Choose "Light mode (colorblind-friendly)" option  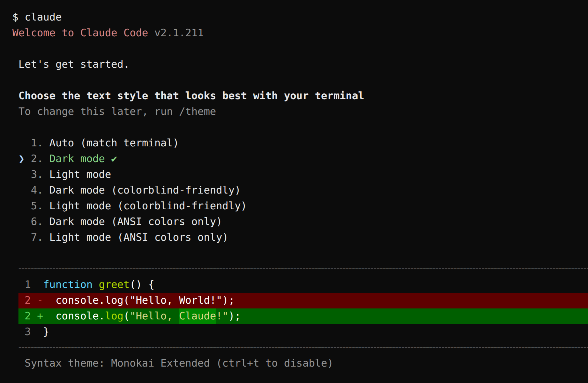tap(138, 206)
